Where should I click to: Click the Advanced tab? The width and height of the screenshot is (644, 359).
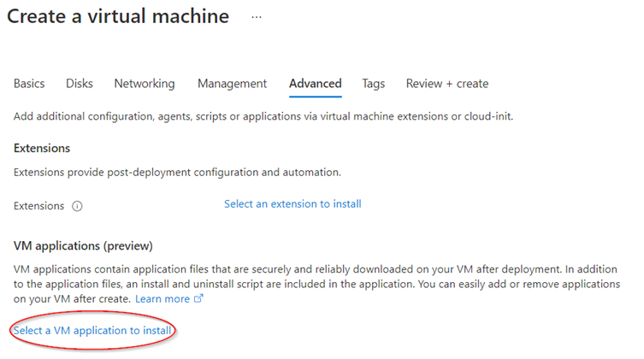point(315,84)
